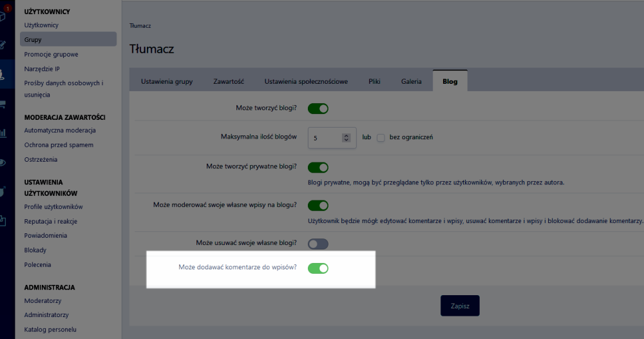Go to 'Ochrona przed spamem' page
Image resolution: width=644 pixels, height=339 pixels.
click(x=59, y=145)
